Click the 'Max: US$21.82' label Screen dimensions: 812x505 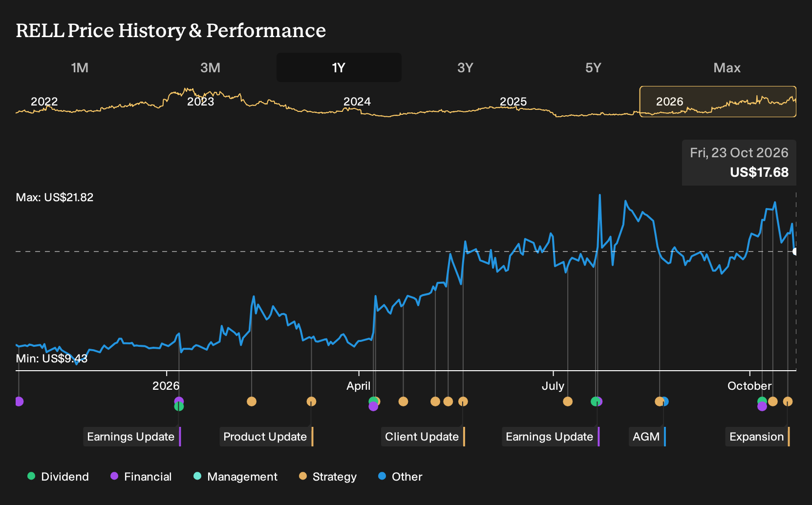point(55,197)
